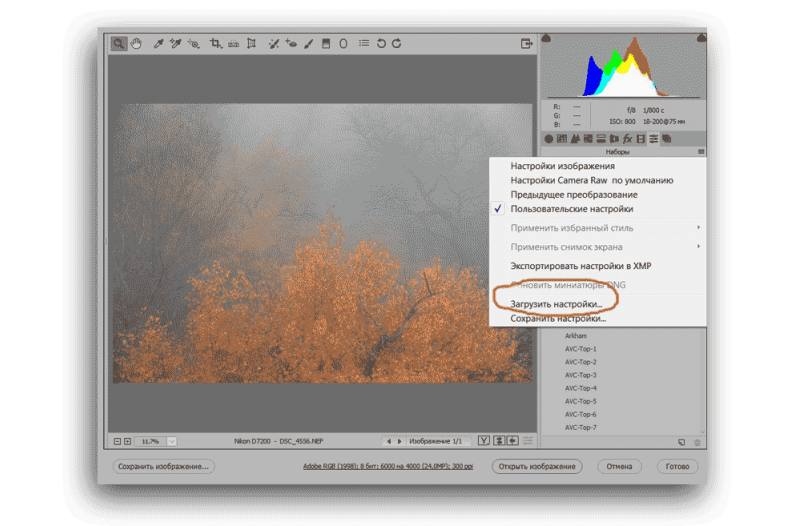Select the Adjustment Brush tool
The height and width of the screenshot is (526, 800).
[308, 44]
